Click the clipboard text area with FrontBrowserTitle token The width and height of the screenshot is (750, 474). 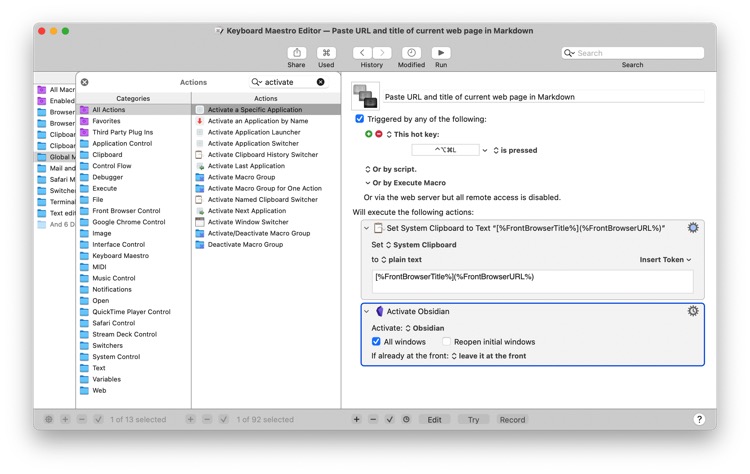[532, 281]
